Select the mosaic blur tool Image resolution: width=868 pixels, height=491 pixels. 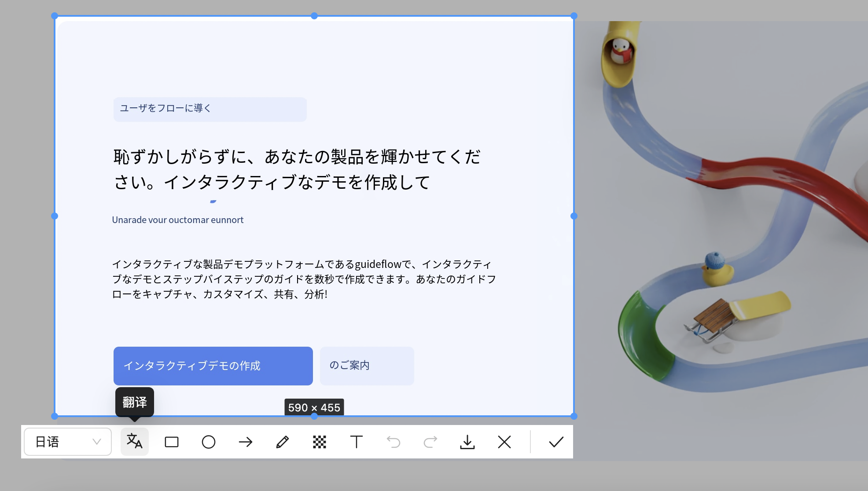point(319,442)
